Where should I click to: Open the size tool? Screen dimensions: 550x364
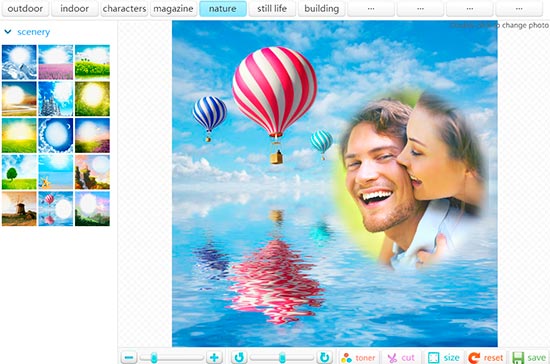tap(444, 357)
